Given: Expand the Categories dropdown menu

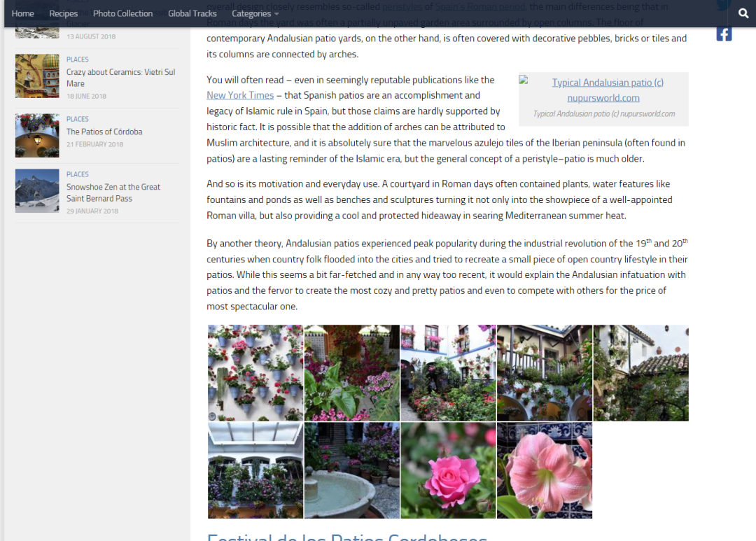Looking at the screenshot, I should point(255,13).
